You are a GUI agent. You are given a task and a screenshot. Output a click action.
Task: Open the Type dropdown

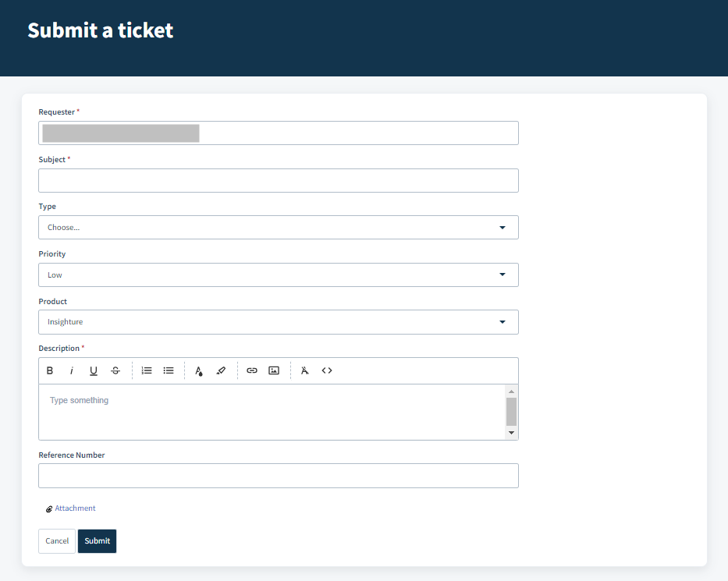(x=279, y=228)
